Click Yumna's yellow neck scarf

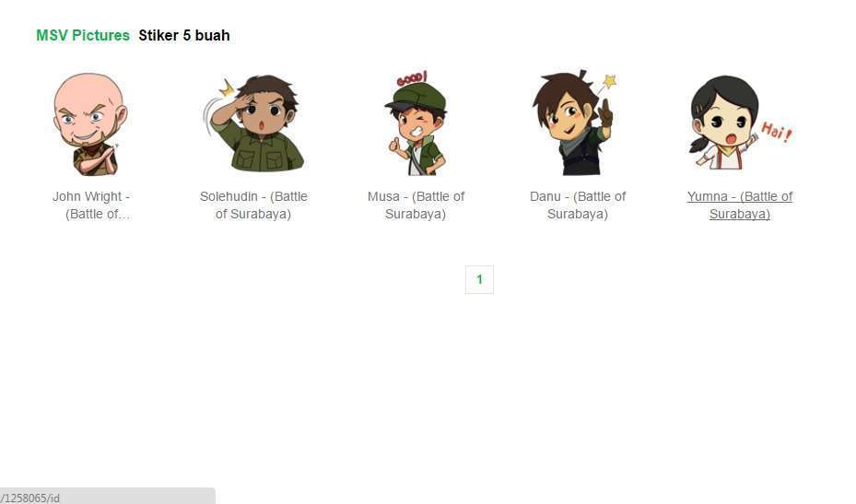(731, 150)
